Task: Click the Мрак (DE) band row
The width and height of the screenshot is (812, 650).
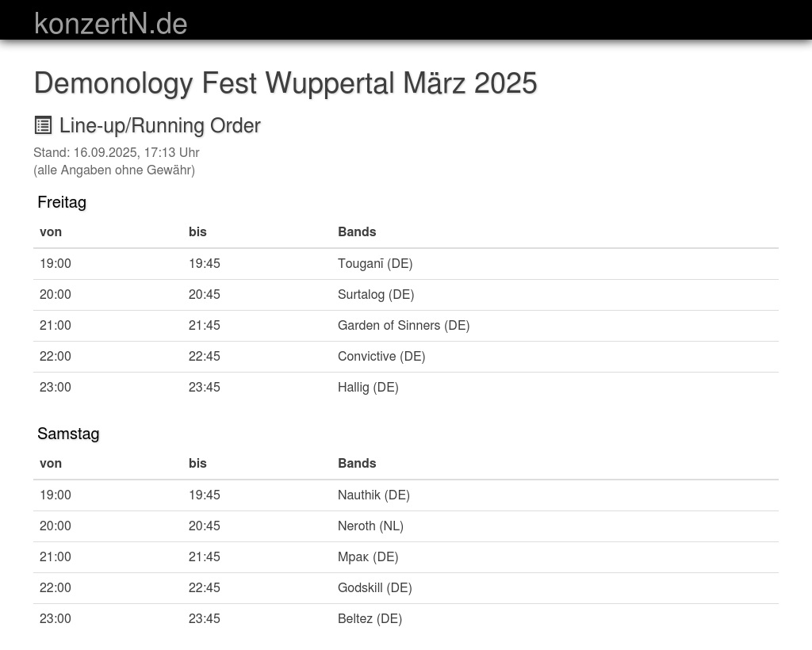Action: (368, 557)
